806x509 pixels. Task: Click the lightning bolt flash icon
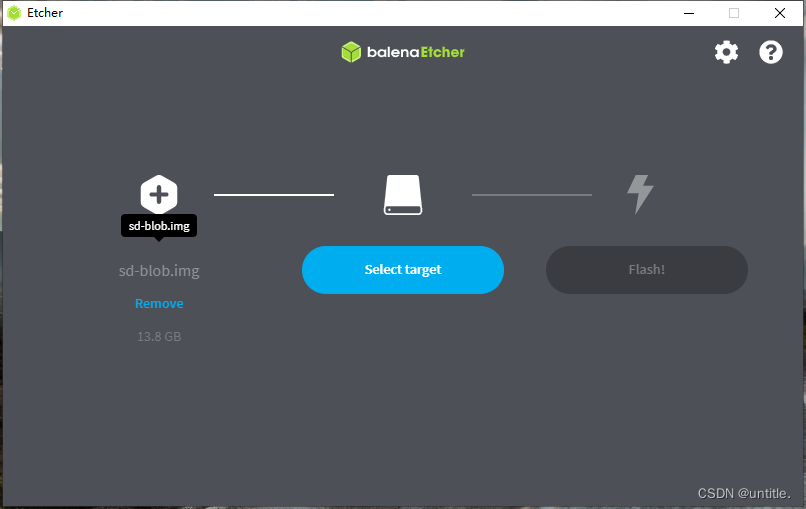(640, 194)
